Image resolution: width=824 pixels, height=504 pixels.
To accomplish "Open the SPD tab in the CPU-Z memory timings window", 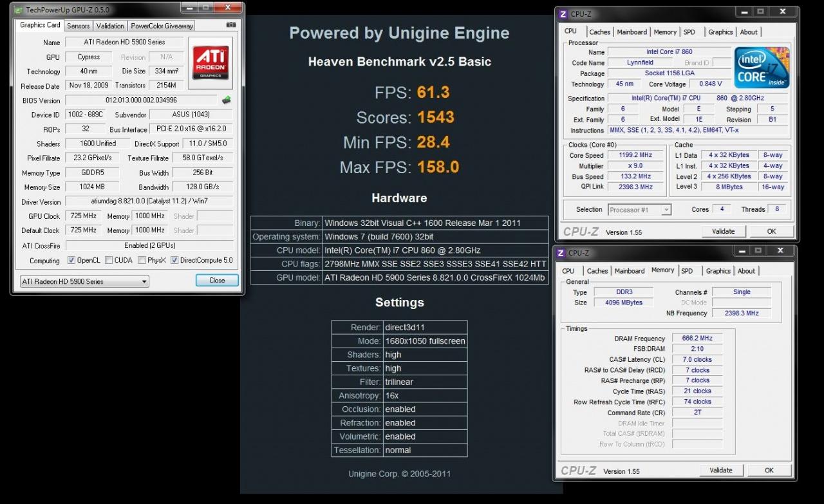I will (x=687, y=271).
